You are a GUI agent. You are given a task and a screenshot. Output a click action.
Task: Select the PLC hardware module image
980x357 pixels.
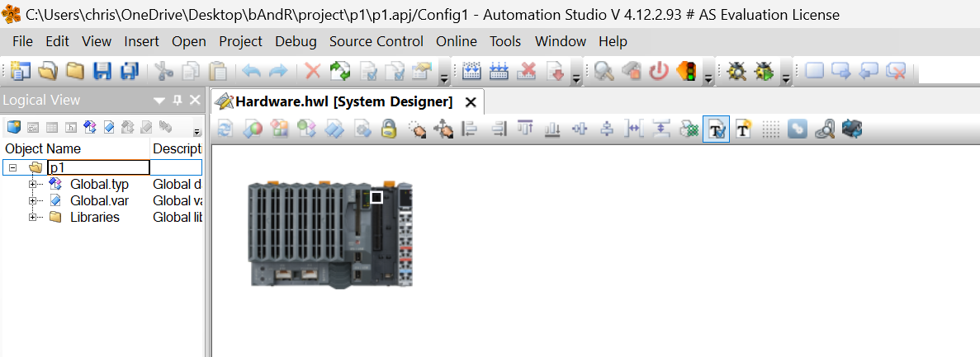point(330,234)
